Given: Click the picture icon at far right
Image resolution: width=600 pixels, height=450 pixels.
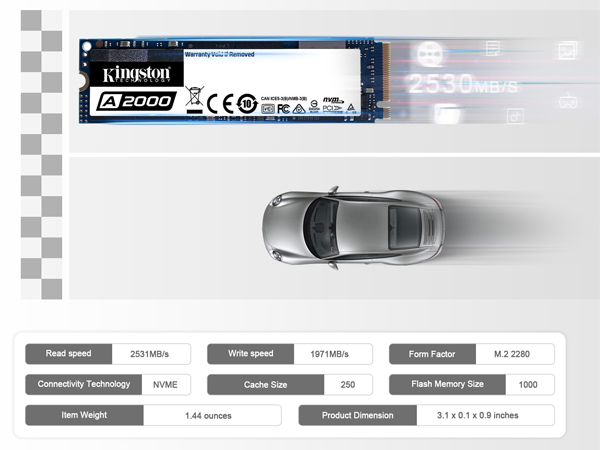Looking at the screenshot, I should click(x=567, y=51).
